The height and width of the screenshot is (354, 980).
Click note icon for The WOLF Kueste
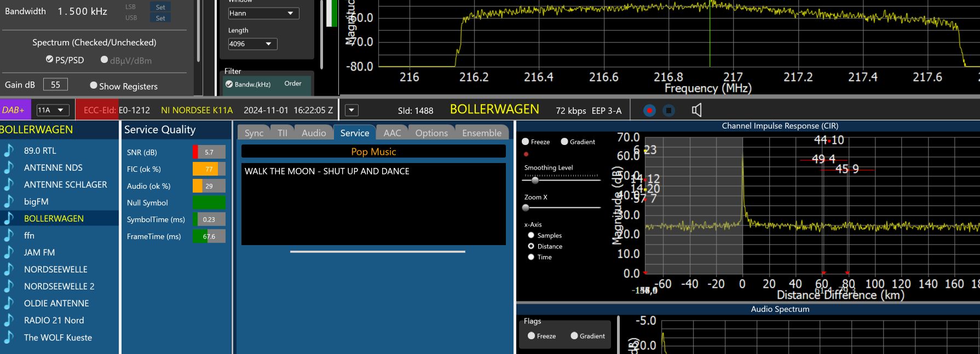click(9, 338)
